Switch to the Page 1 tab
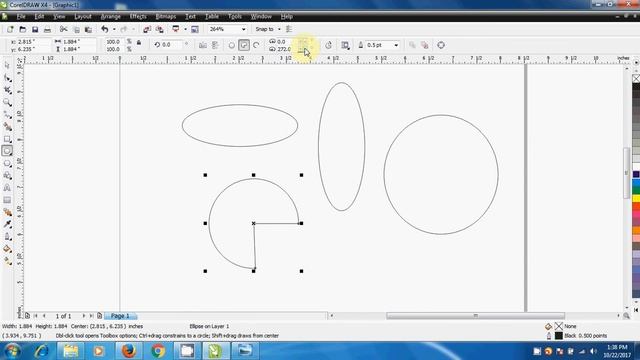The height and width of the screenshot is (360, 640). [120, 316]
